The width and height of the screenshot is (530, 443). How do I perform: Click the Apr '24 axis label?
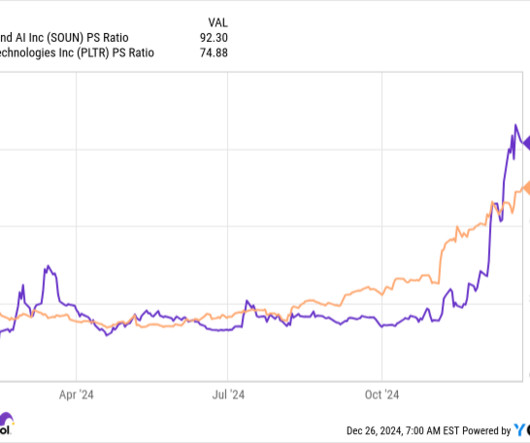pyautogui.click(x=76, y=395)
